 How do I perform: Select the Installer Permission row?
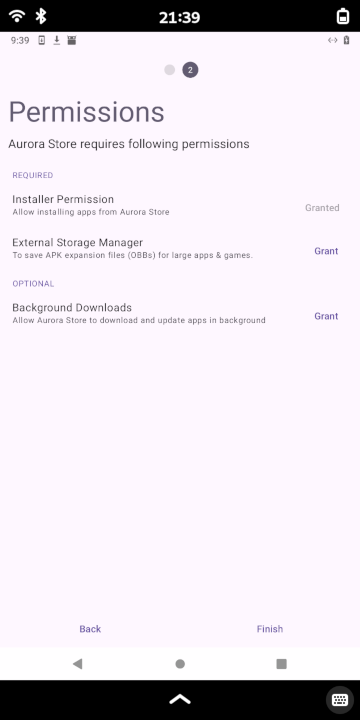[x=180, y=205]
